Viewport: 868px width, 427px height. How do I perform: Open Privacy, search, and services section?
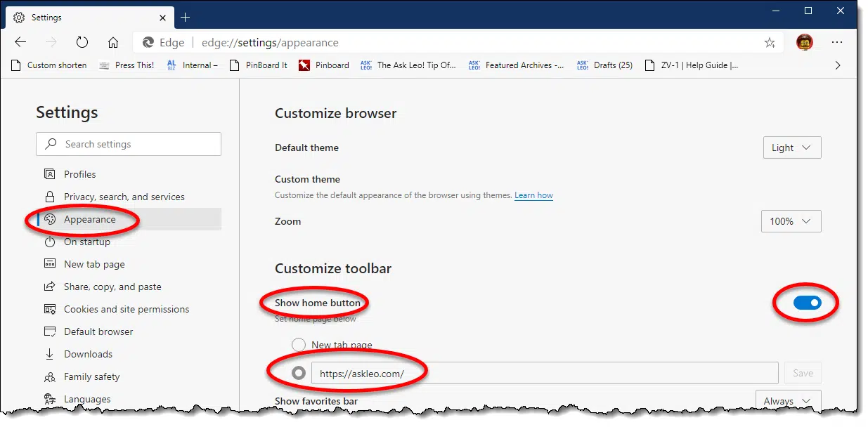click(129, 197)
